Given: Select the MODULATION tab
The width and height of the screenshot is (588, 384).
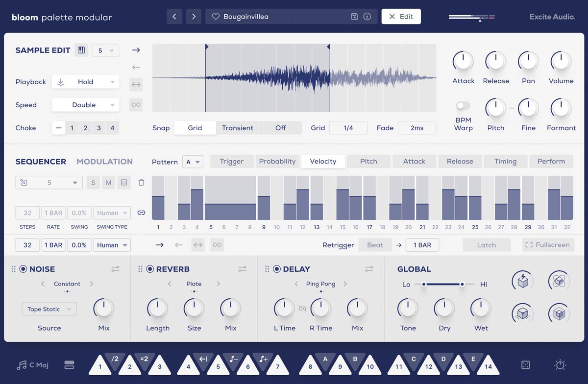Looking at the screenshot, I should pos(104,162).
